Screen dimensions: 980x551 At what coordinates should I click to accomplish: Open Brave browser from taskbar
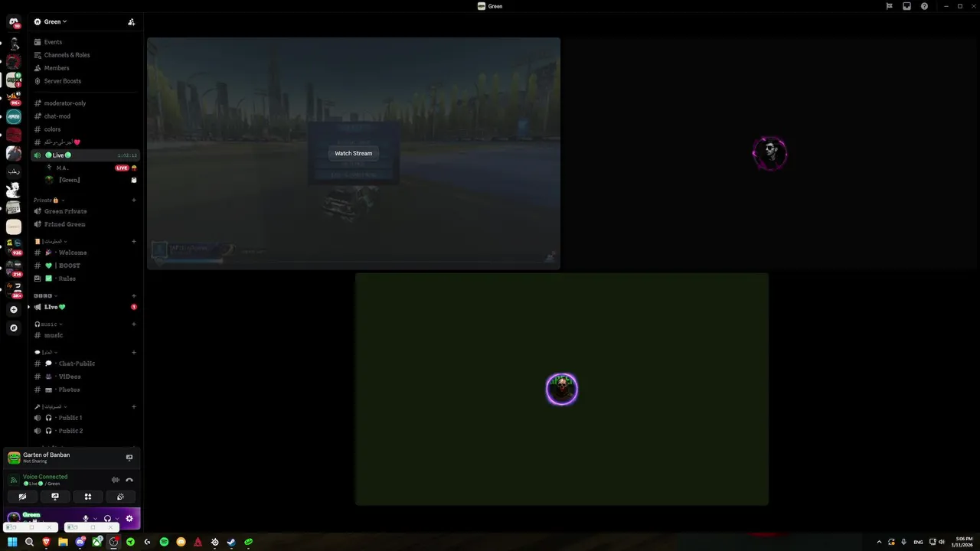click(x=46, y=542)
